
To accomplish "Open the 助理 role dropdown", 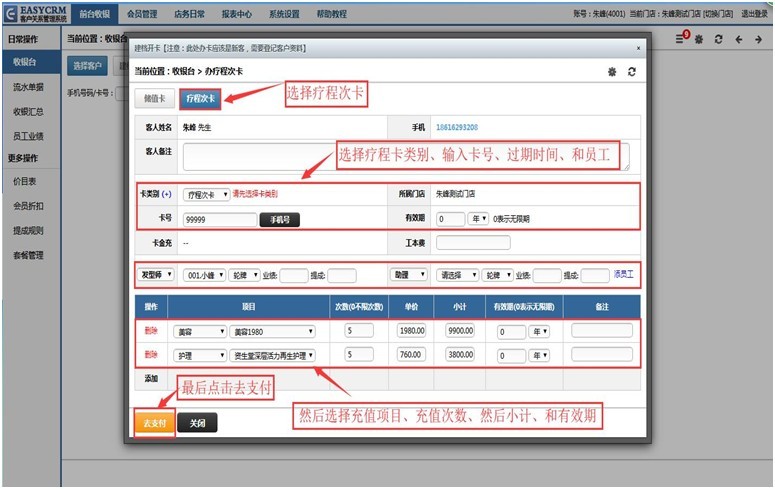I will pyautogui.click(x=409, y=274).
